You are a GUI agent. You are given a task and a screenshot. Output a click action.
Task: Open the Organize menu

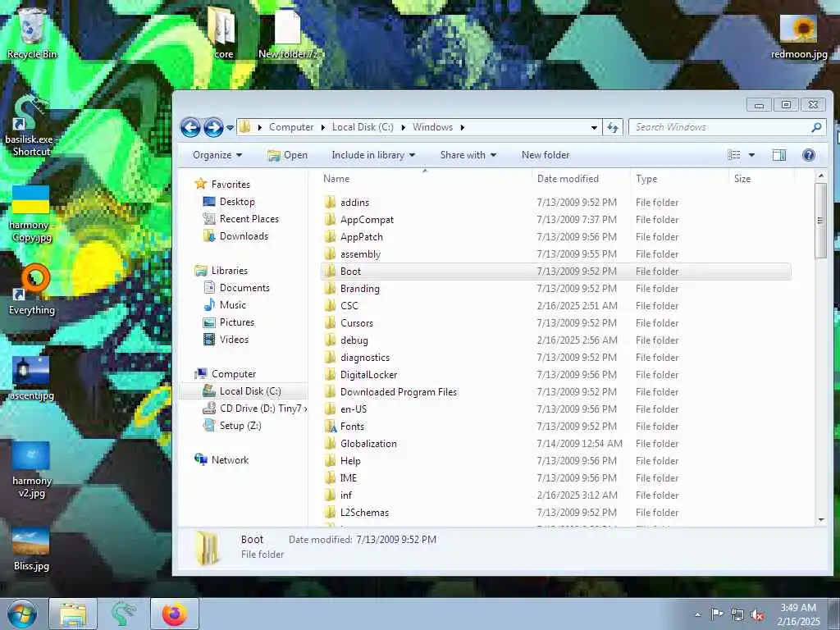point(217,155)
